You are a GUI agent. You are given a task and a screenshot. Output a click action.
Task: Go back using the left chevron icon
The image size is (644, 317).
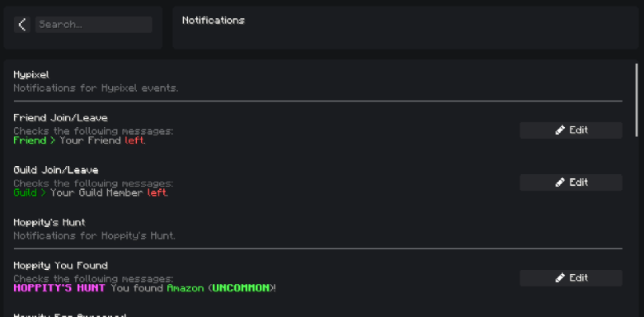[x=21, y=25]
